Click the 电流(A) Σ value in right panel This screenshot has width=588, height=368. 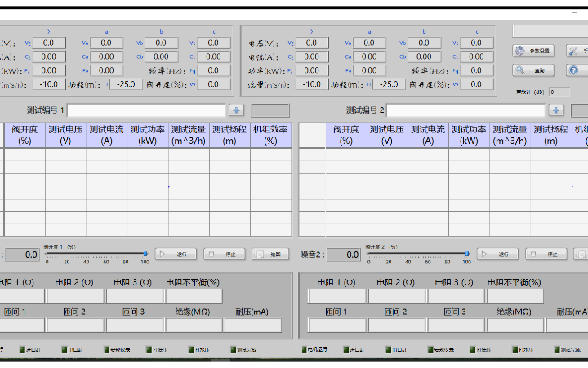click(312, 56)
